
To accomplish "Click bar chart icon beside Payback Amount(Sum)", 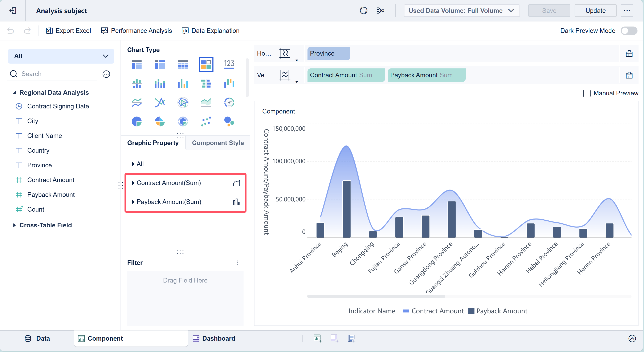I will point(236,202).
